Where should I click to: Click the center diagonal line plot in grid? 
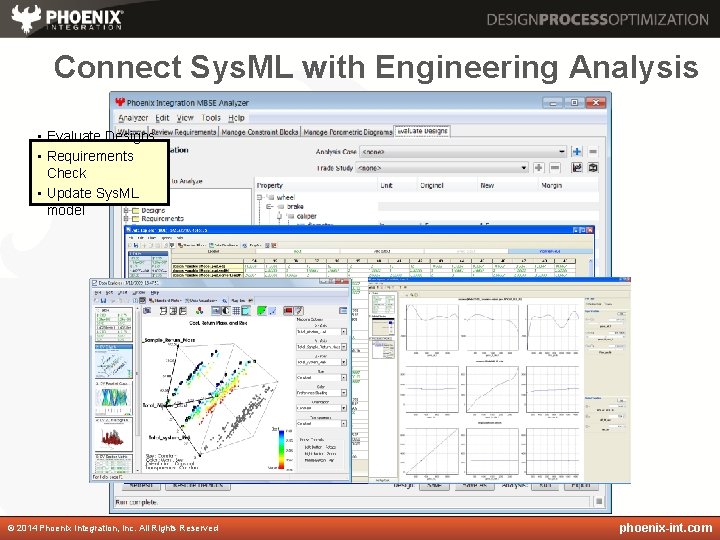tap(492, 389)
